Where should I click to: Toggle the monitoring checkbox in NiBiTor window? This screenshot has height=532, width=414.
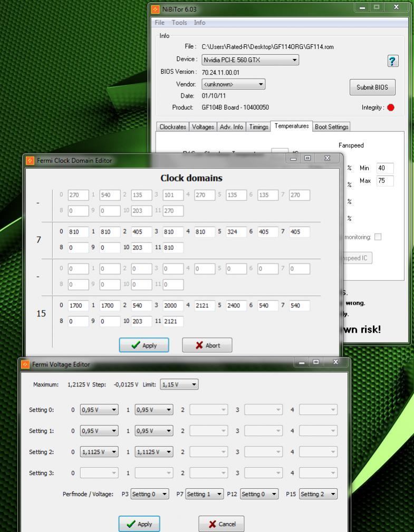tap(378, 237)
